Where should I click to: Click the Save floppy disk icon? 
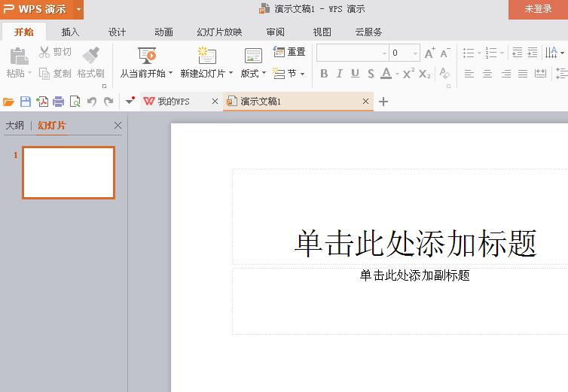[26, 102]
